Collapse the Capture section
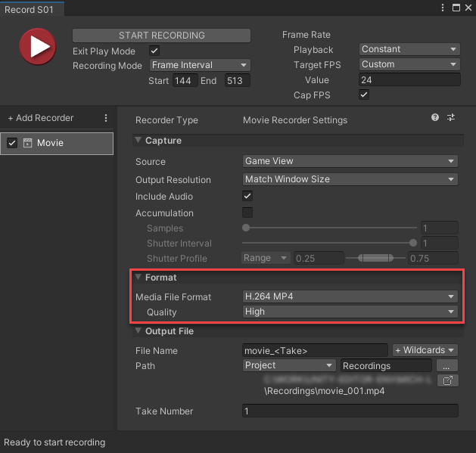This screenshot has height=453, width=476. [x=138, y=141]
